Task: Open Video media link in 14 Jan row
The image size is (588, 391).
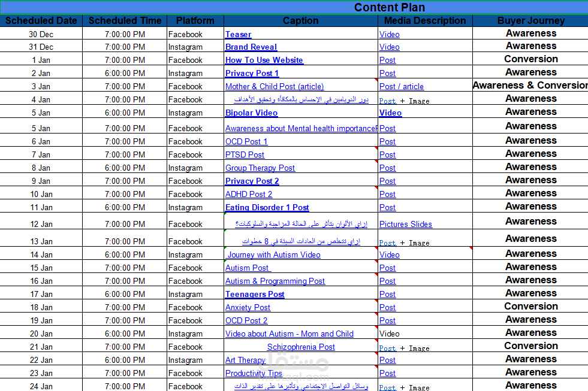Action: pos(389,254)
